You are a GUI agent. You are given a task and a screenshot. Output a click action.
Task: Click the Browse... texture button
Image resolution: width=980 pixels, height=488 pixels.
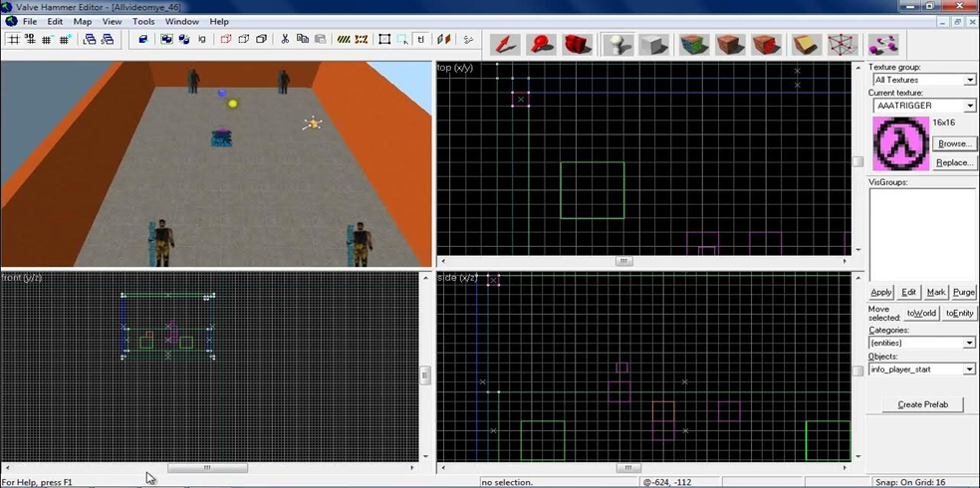[954, 143]
